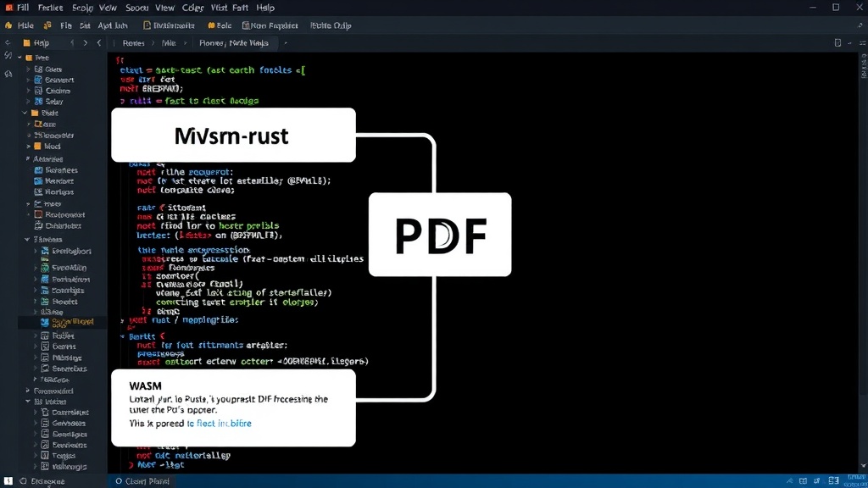The image size is (868, 488).
Task: Click the icon beside Nom Fopekier
Action: [245, 25]
